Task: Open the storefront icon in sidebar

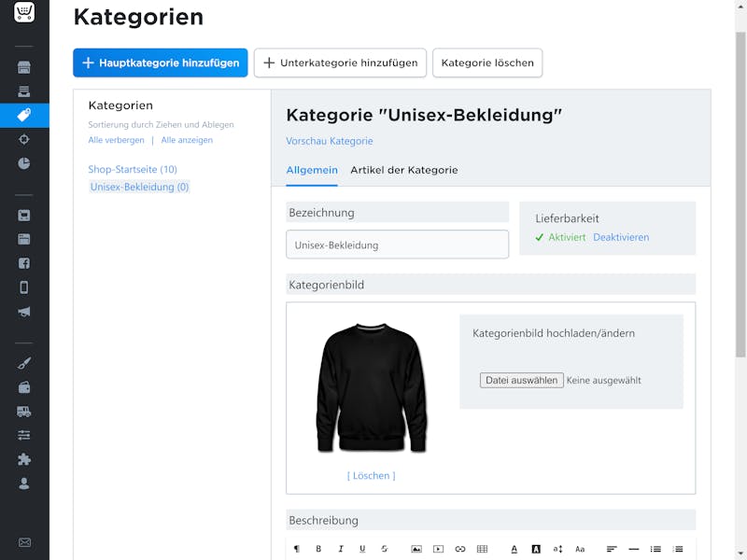Action: point(24,67)
